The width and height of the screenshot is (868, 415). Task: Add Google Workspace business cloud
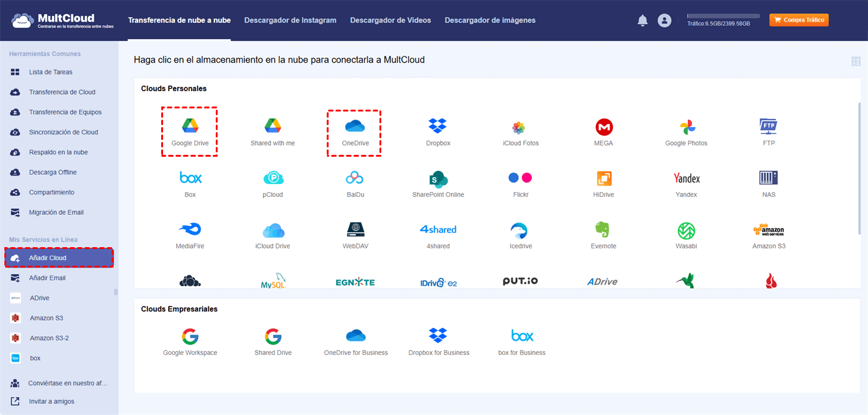coord(190,342)
